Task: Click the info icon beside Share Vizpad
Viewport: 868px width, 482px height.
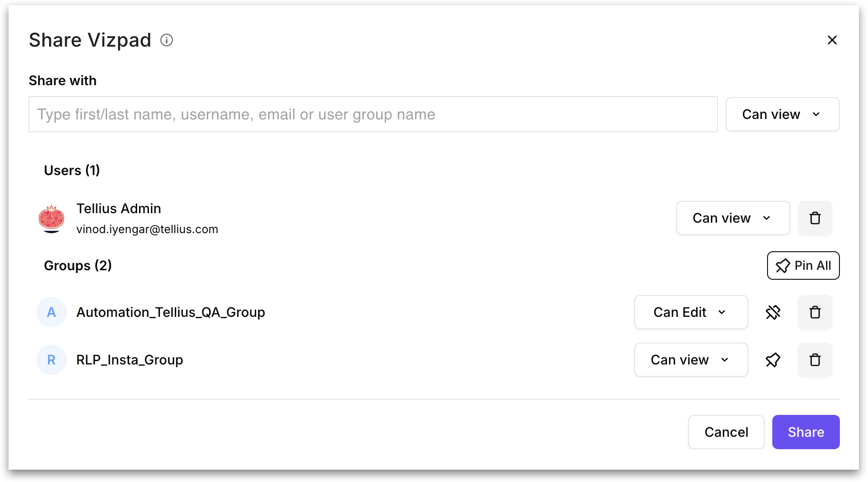Action: (x=167, y=40)
